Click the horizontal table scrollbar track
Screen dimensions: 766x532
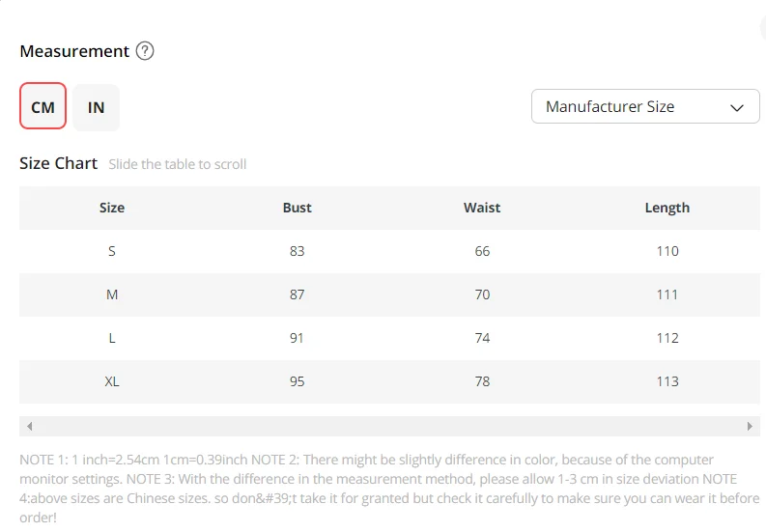389,426
